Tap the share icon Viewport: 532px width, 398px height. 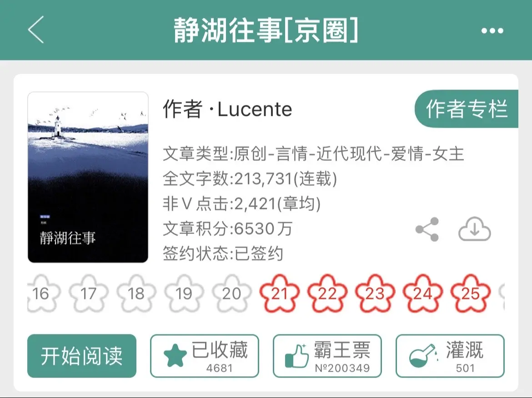click(427, 229)
